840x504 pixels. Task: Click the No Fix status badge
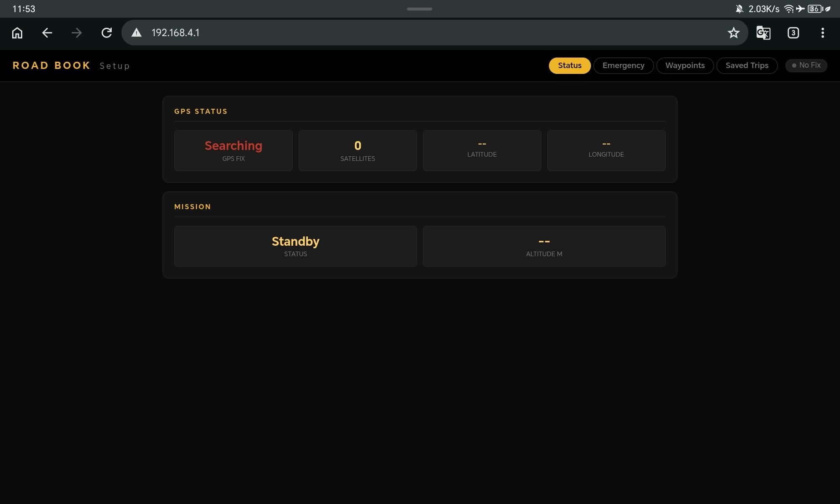(x=806, y=66)
